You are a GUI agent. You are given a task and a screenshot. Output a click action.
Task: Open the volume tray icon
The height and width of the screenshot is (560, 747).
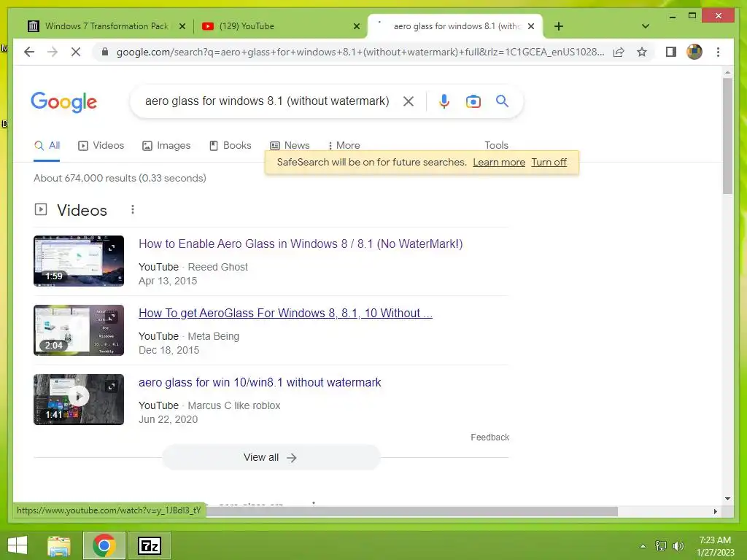click(x=678, y=546)
